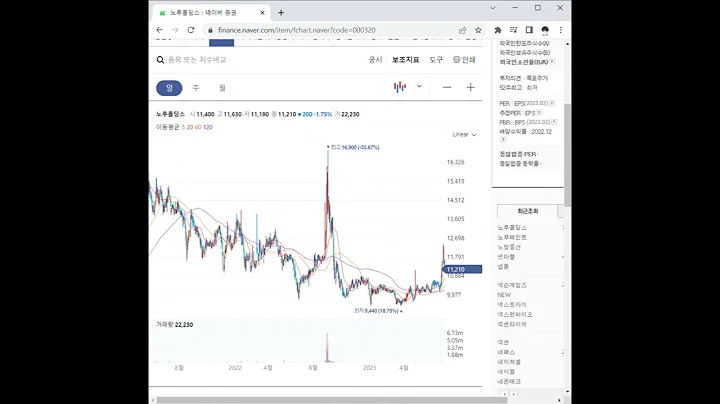Image resolution: width=720 pixels, height=404 pixels.
Task: Click next page arrow under recent list
Action: (514, 394)
